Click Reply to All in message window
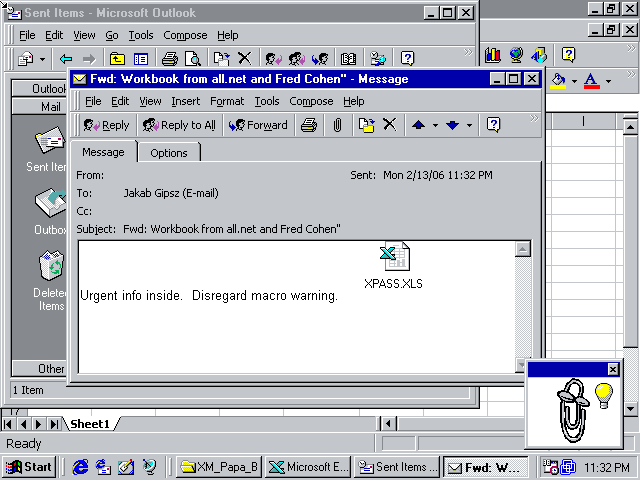This screenshot has width=640, height=480. click(x=179, y=125)
